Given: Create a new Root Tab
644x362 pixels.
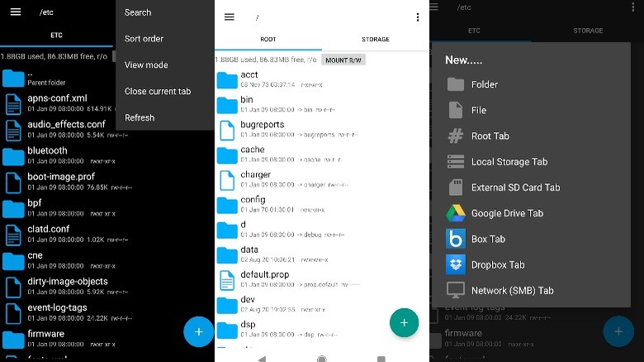Looking at the screenshot, I should (490, 136).
